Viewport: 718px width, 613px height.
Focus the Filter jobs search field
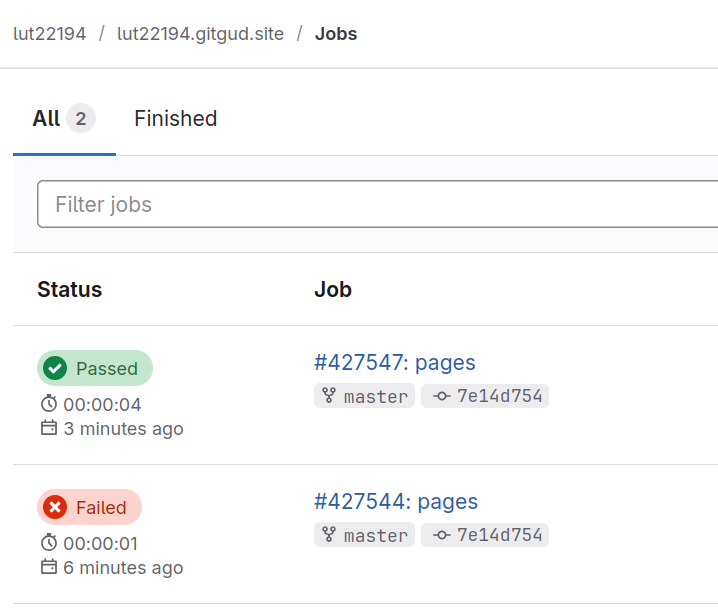[377, 204]
